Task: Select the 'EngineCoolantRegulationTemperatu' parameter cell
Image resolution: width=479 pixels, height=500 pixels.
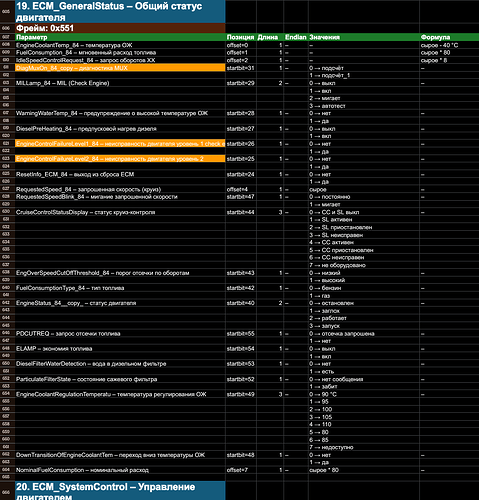Action: click(x=120, y=394)
